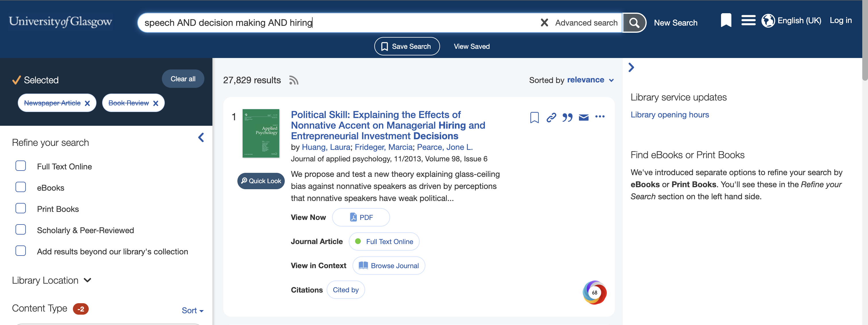Image resolution: width=868 pixels, height=325 pixels.
Task: Click the Quick Look button
Action: tap(261, 181)
